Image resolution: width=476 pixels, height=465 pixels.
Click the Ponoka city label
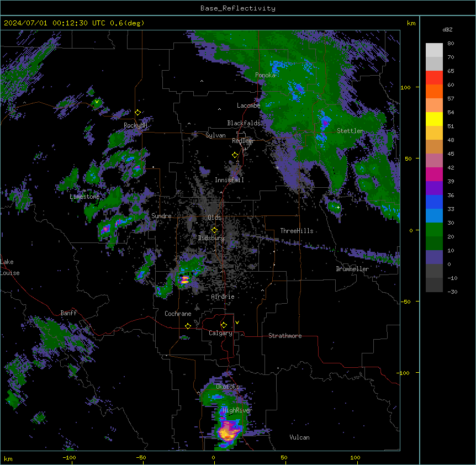click(265, 75)
